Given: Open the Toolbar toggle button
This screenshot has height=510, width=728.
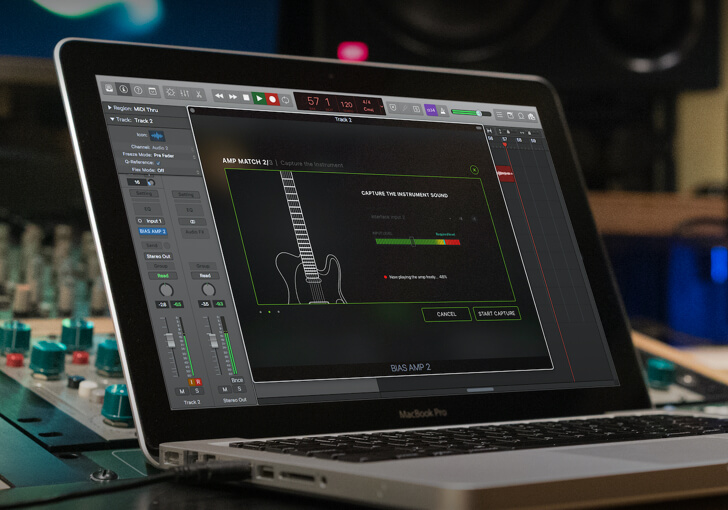Looking at the screenshot, I should click(x=152, y=91).
